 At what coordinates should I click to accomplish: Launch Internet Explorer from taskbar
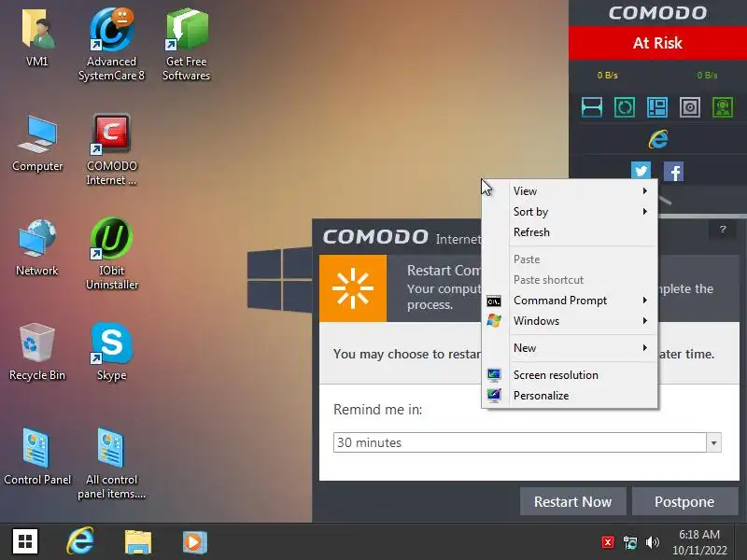pos(80,541)
